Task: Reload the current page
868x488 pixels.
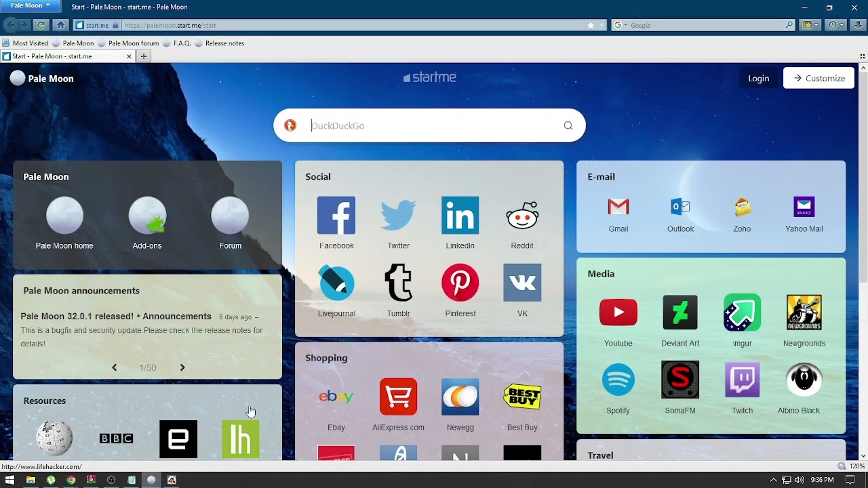Action: click(41, 25)
